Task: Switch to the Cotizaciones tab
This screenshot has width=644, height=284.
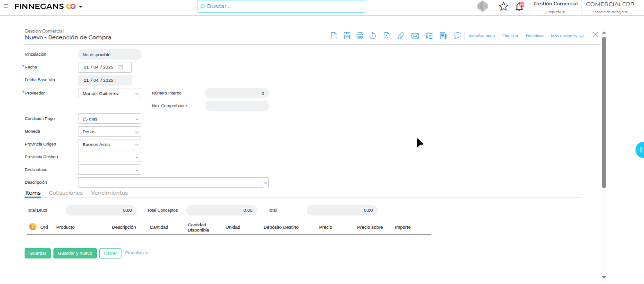Action: tap(66, 193)
